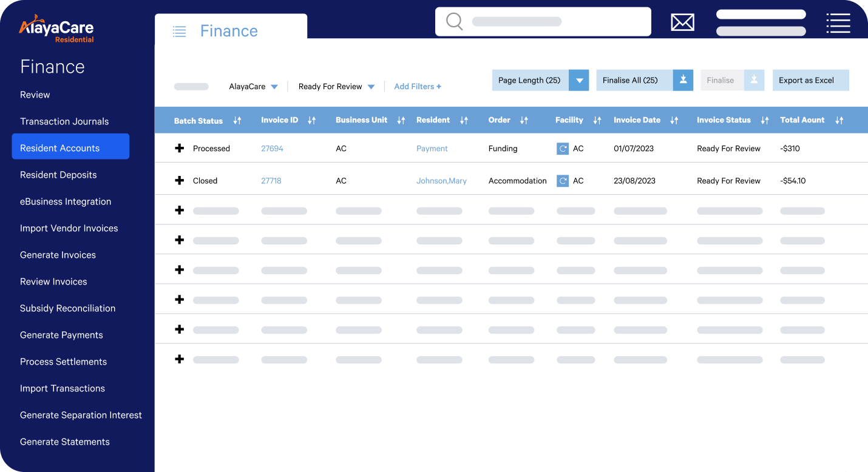Sort by Total Amount column arrows

click(839, 121)
